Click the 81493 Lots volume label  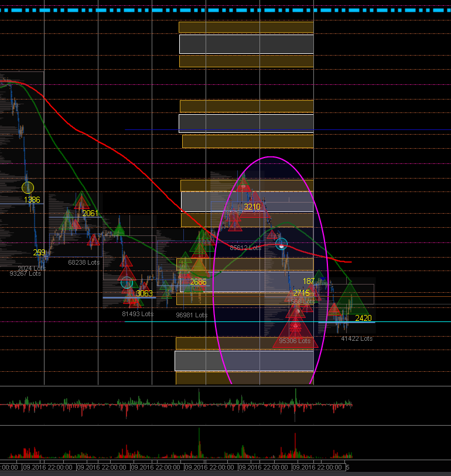pos(138,314)
